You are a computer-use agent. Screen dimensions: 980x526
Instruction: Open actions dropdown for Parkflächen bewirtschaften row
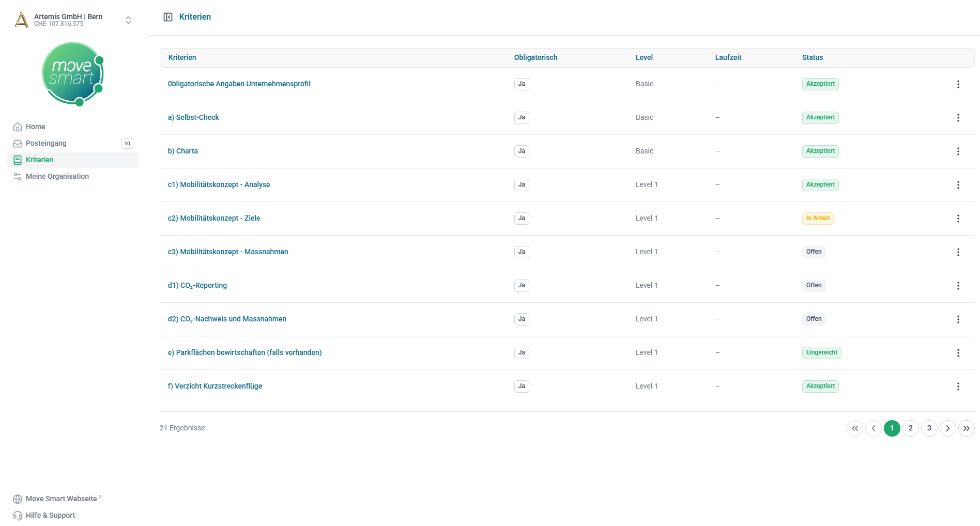(958, 353)
